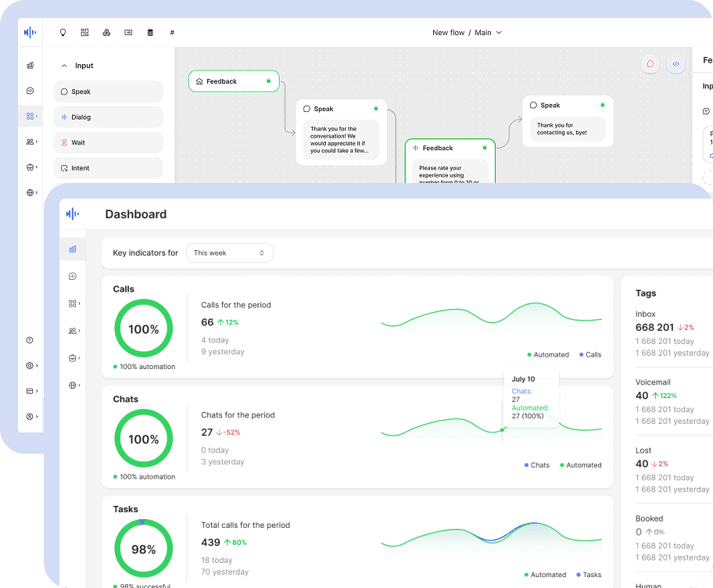Image resolution: width=713 pixels, height=588 pixels.
Task: Toggle the Automated series in Calls chart legend
Action: (x=547, y=354)
